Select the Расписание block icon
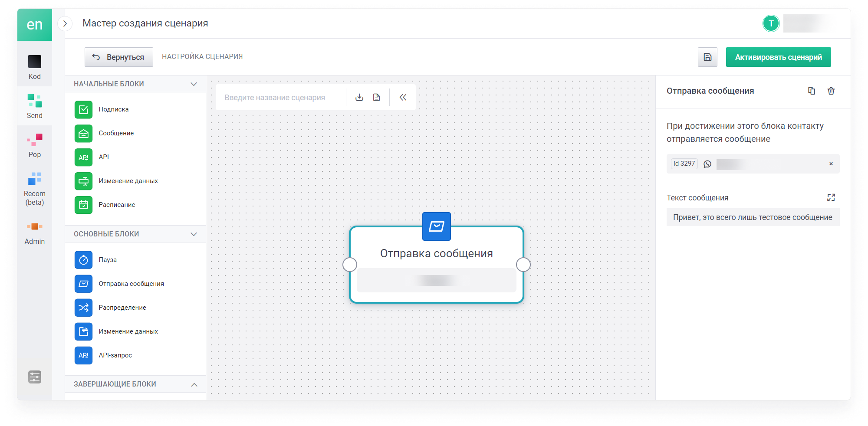 coord(83,205)
